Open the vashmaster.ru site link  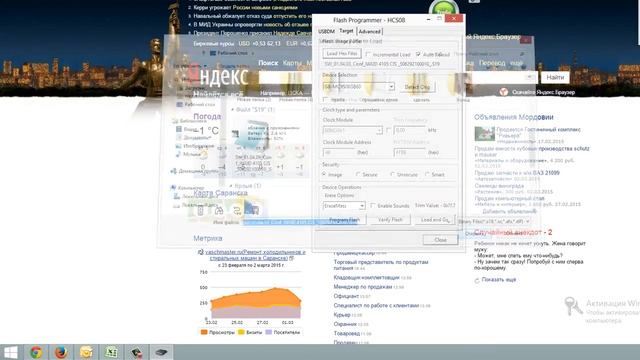coord(256,255)
